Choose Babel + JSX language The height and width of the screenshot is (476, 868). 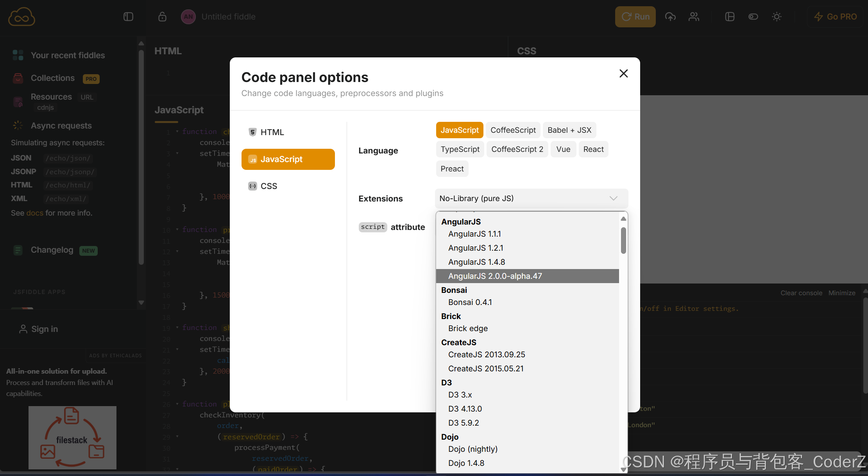[x=569, y=130]
